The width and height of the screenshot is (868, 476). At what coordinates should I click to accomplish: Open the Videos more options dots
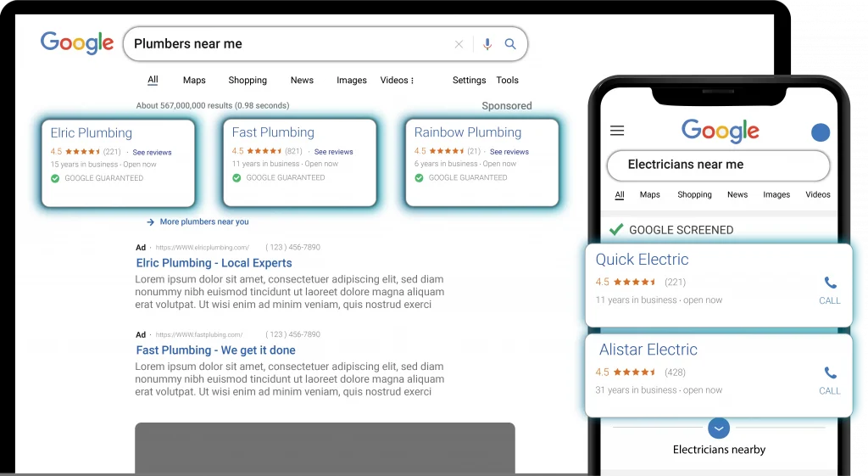click(412, 81)
